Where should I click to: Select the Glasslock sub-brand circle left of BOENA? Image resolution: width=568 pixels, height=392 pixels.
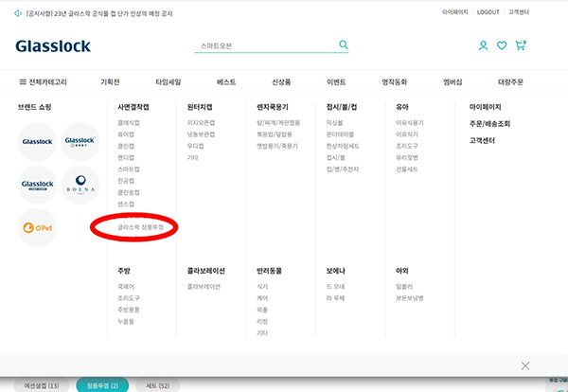pyautogui.click(x=37, y=185)
